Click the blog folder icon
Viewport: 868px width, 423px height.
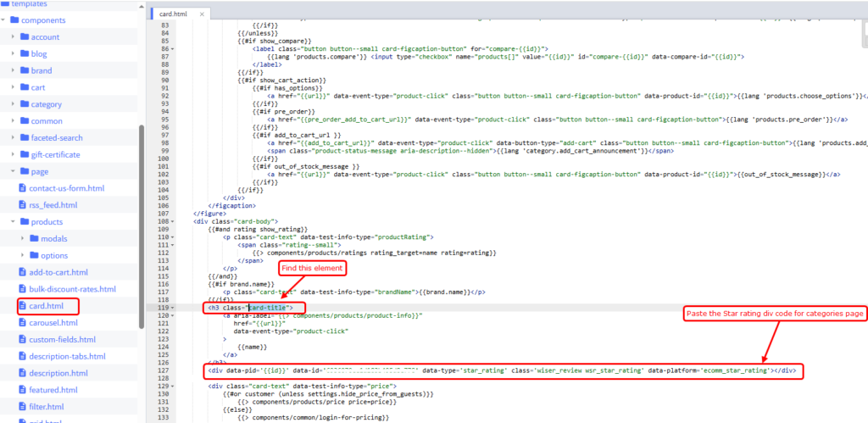[x=23, y=53]
